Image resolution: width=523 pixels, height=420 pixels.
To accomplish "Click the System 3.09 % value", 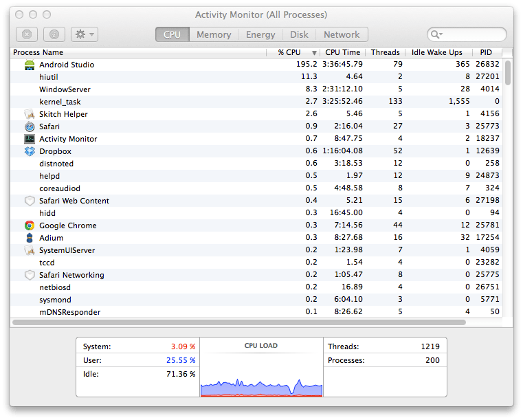I will [183, 346].
